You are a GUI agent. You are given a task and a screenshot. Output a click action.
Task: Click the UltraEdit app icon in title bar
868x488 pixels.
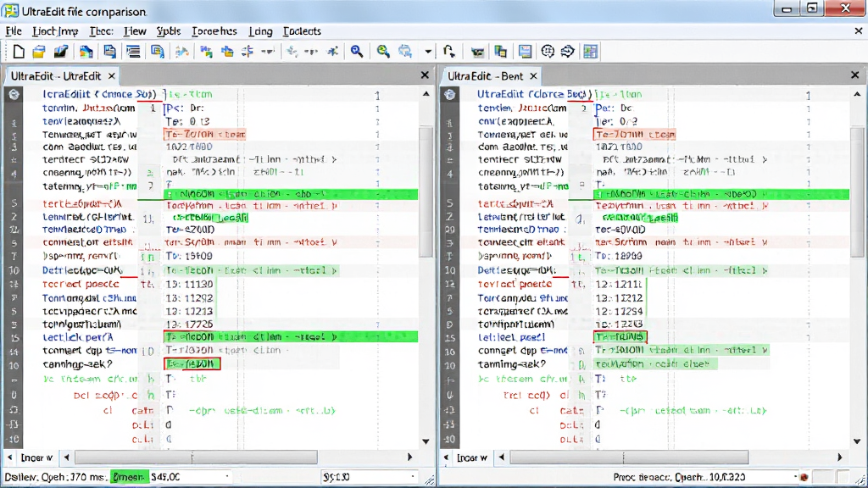click(10, 10)
